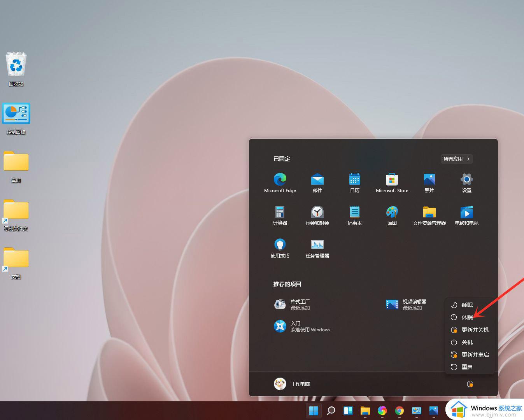Click the Windows Start button on taskbar

[x=314, y=411]
